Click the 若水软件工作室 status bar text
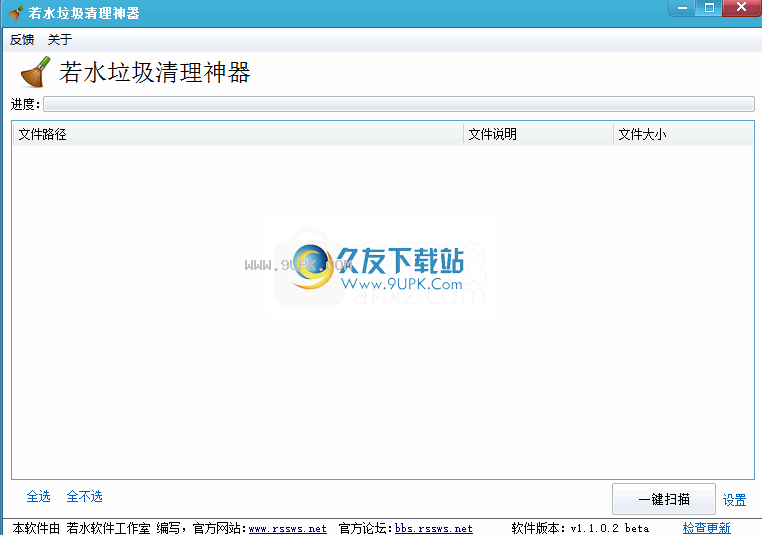This screenshot has width=762, height=535. coord(108,528)
